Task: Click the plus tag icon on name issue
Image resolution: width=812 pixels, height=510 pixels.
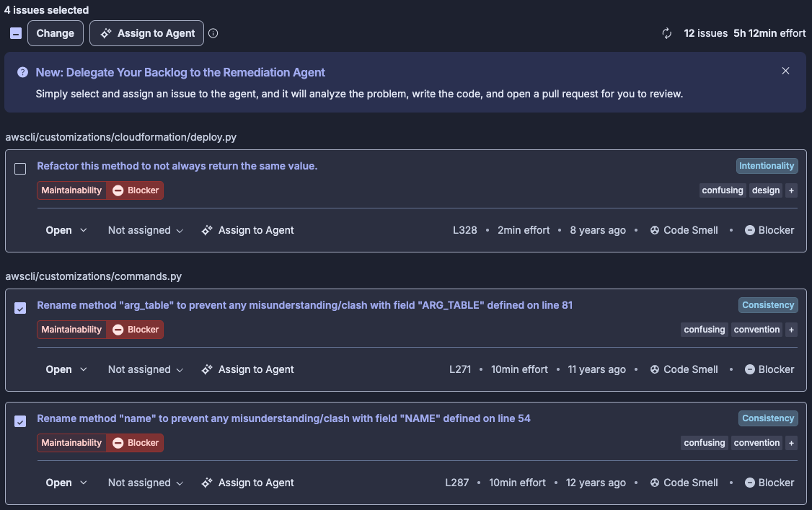Action: click(x=791, y=443)
